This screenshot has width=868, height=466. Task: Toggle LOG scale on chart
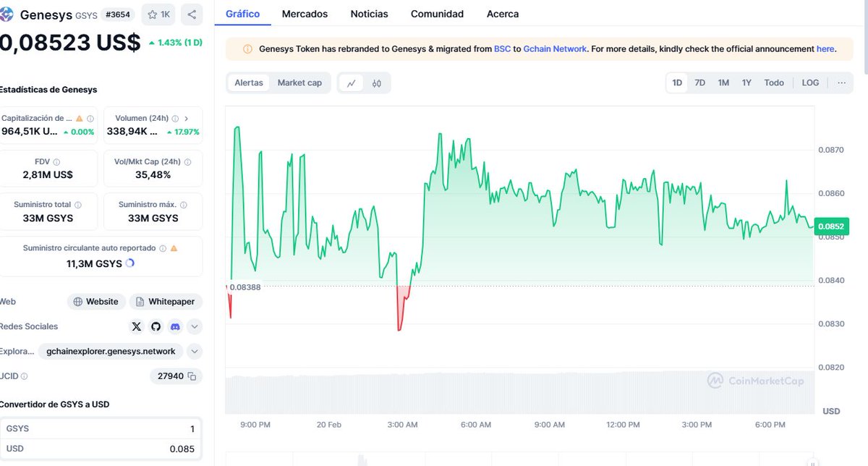point(811,83)
